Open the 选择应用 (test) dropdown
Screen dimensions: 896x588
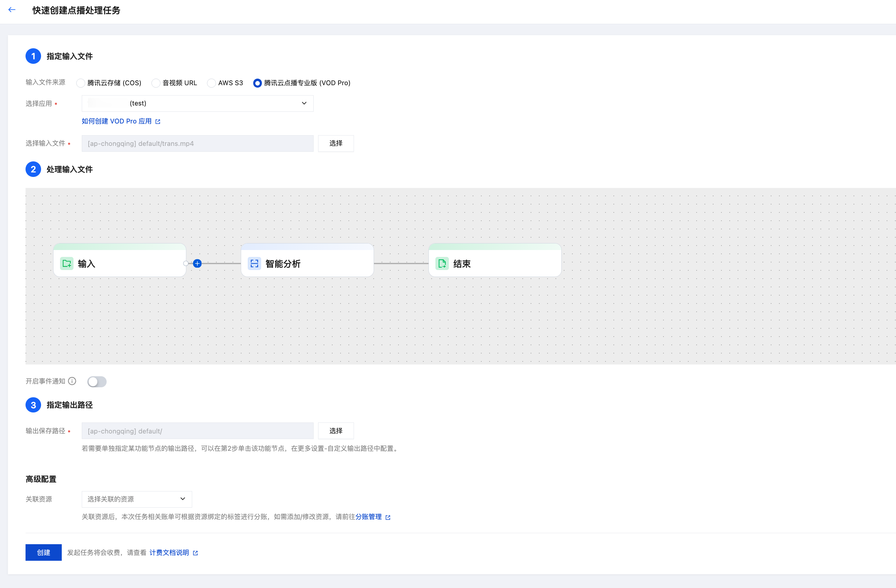click(x=197, y=103)
